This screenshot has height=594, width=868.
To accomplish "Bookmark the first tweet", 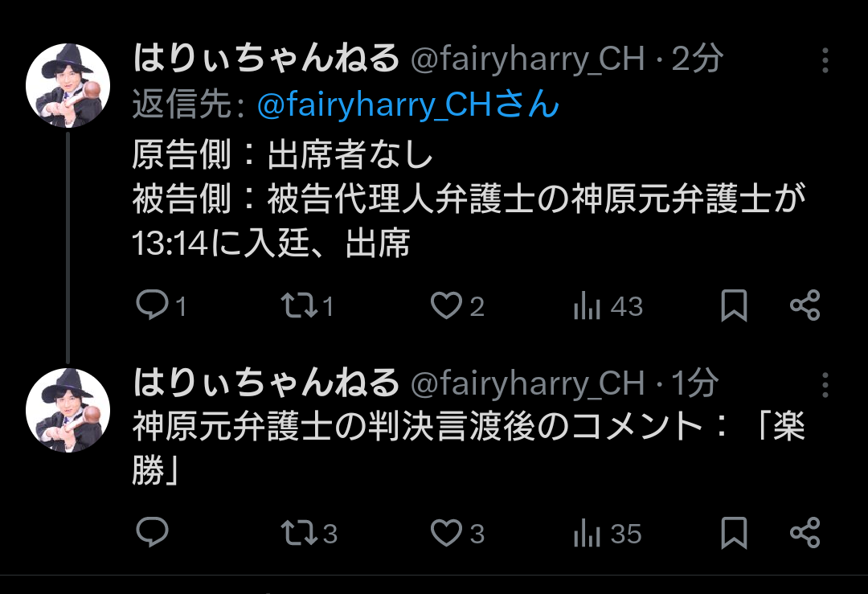I will click(734, 305).
